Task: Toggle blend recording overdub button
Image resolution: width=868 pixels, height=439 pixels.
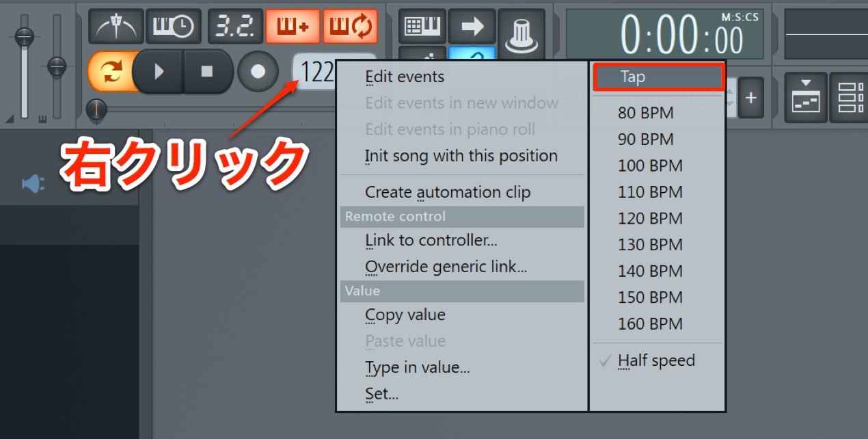Action: [293, 27]
